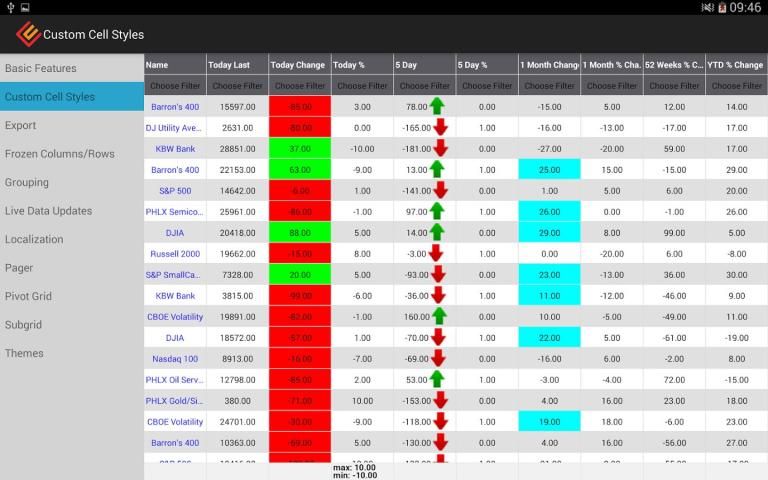Click the Russell 2000 name link
This screenshot has height=480, width=768.
click(x=175, y=254)
